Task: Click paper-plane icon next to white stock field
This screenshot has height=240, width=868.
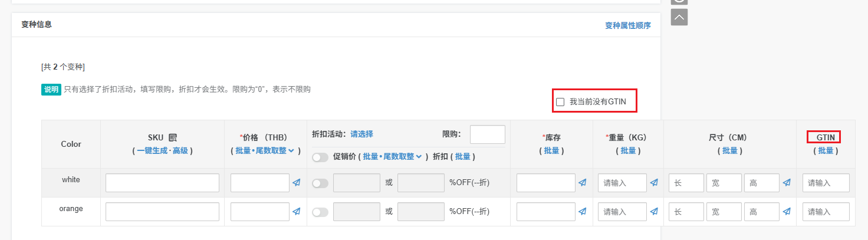Action: tap(583, 183)
